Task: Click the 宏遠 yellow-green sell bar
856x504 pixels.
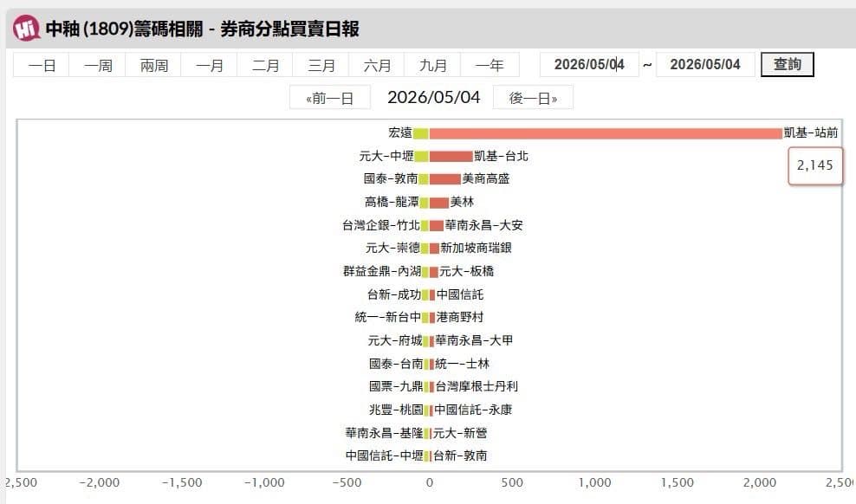Action: coord(421,133)
